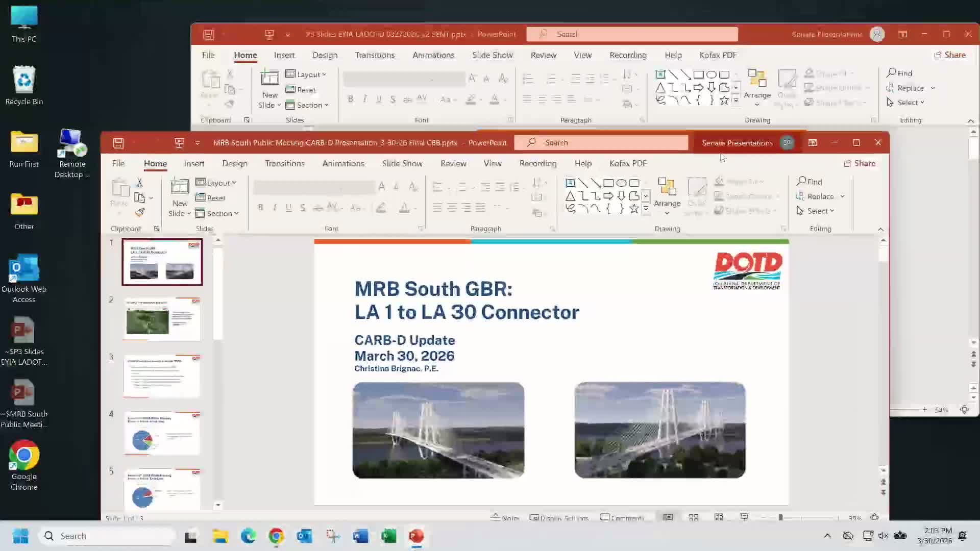Open the Section dropdown menu

coord(217,213)
